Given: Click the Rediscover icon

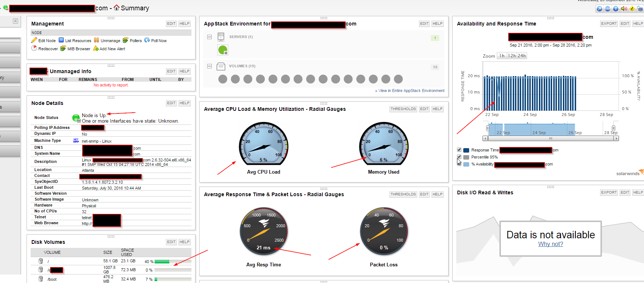Looking at the screenshot, I should click(34, 48).
